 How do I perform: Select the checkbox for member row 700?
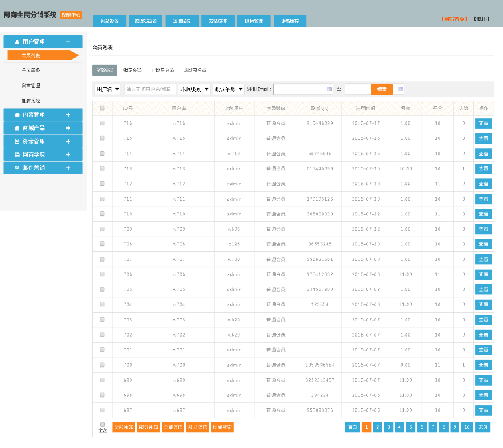pos(102,365)
